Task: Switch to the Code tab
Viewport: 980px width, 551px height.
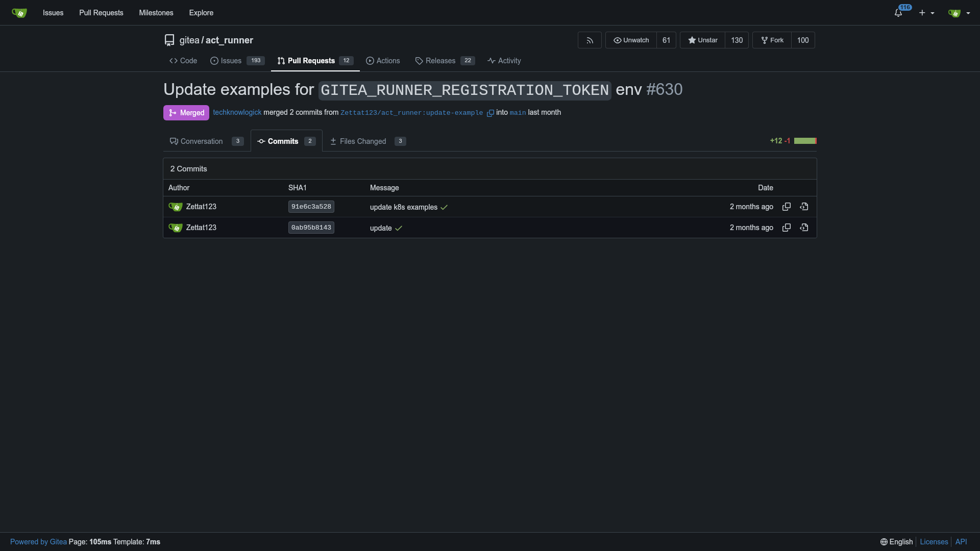Action: (183, 61)
